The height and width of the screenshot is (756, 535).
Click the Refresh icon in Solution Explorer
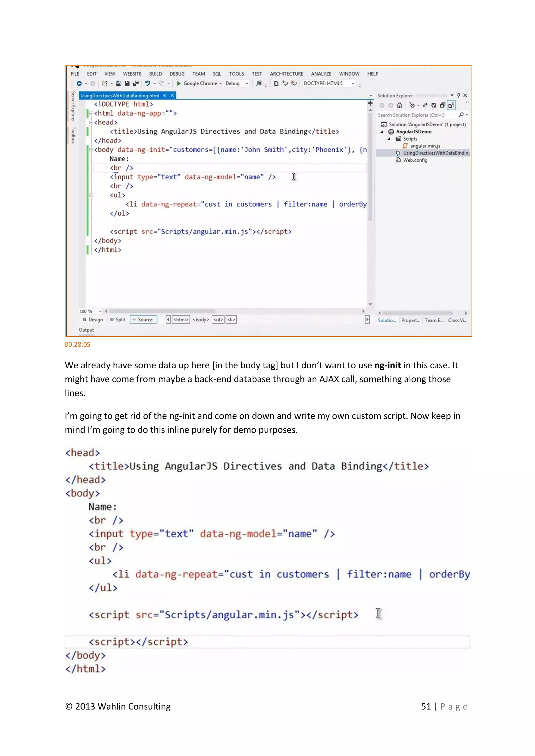click(434, 105)
